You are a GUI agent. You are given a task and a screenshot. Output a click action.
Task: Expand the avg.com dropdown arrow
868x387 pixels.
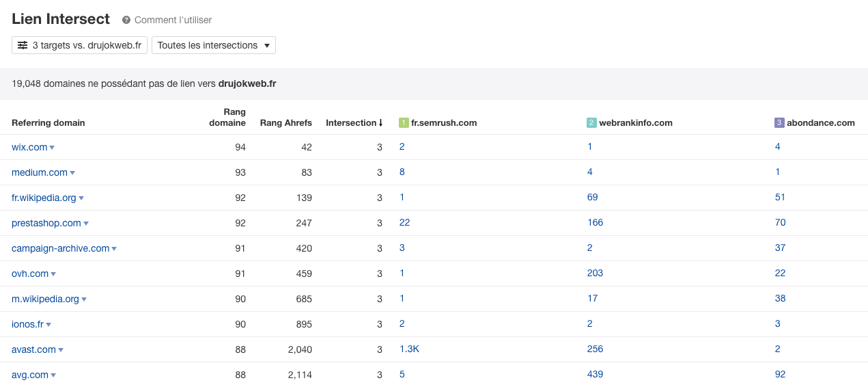pos(53,375)
